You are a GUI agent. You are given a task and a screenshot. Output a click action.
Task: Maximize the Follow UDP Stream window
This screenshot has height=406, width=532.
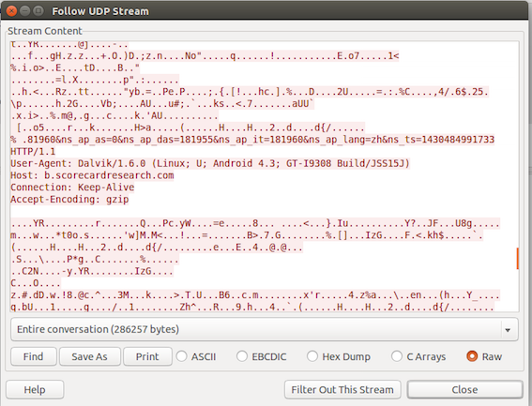[x=38, y=11]
